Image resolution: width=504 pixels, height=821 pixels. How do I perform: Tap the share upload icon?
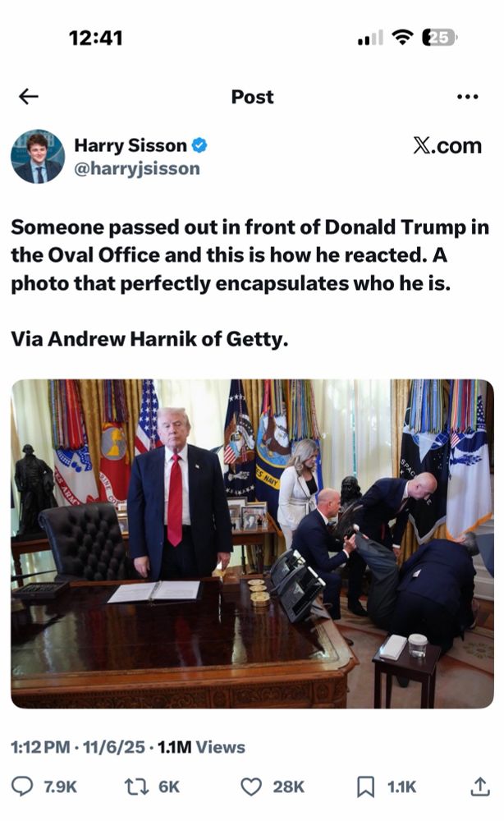[x=480, y=787]
